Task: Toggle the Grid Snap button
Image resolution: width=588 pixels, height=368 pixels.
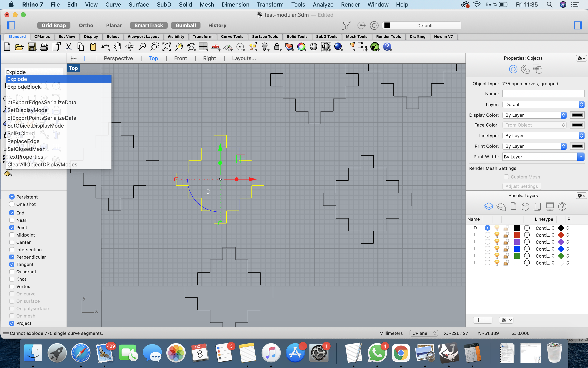Action: 54,25
